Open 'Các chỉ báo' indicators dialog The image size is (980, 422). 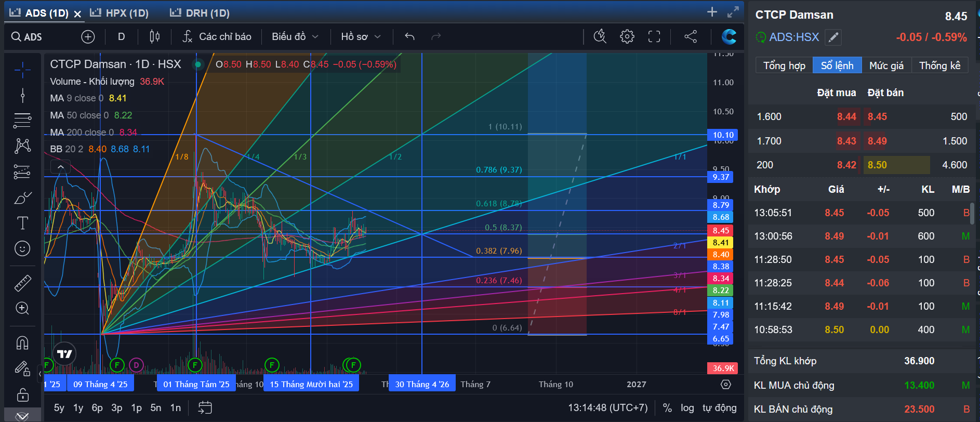[217, 36]
